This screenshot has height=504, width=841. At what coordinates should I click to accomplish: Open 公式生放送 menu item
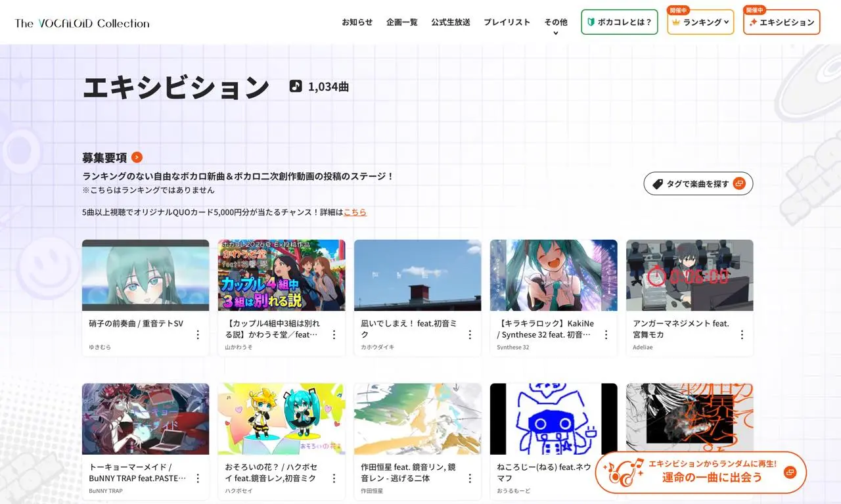coord(451,22)
